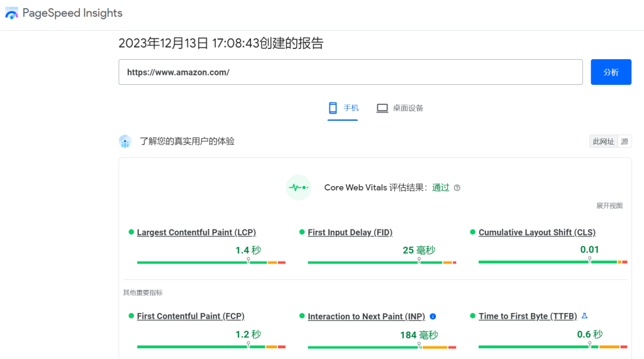Screen dimensions: 644x359
Task: Open the Interaction to Next Paint (INP) link
Action: [367, 317]
